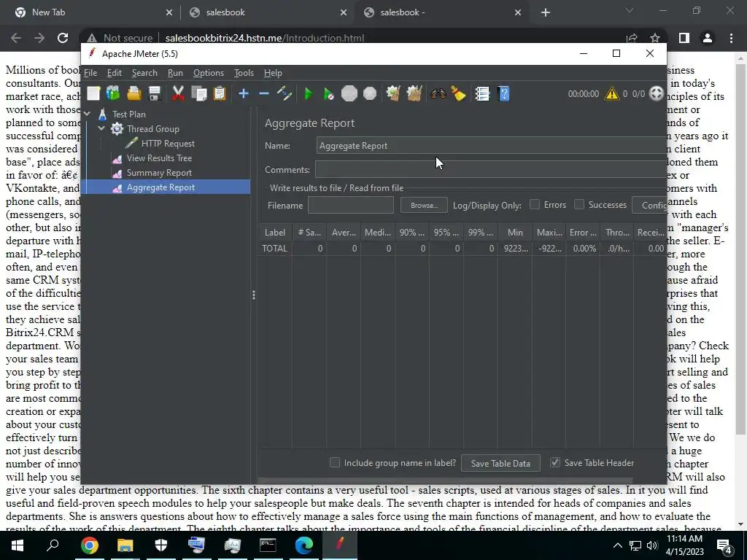Open the Run menu
Viewport: 747px width, 560px height.
175,73
